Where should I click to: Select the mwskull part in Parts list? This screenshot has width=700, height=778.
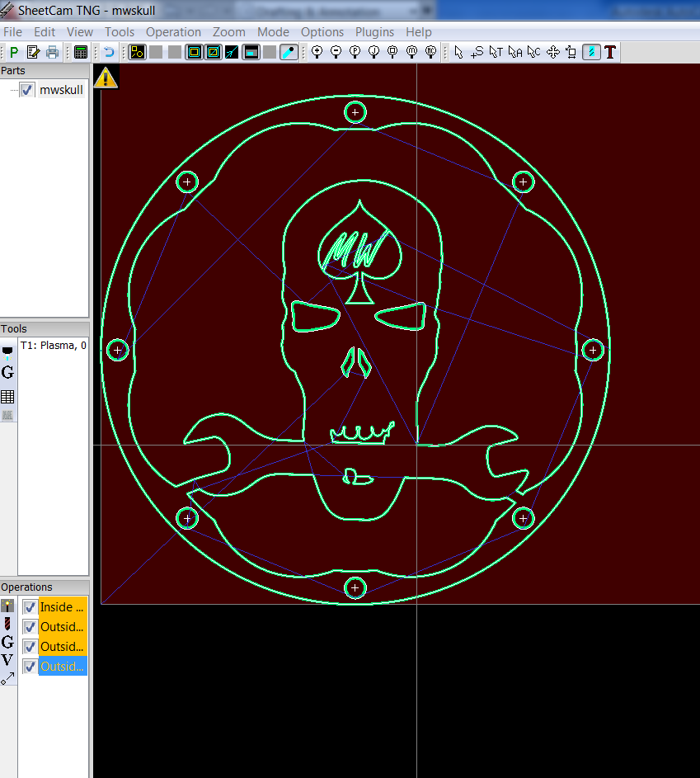coord(61,90)
